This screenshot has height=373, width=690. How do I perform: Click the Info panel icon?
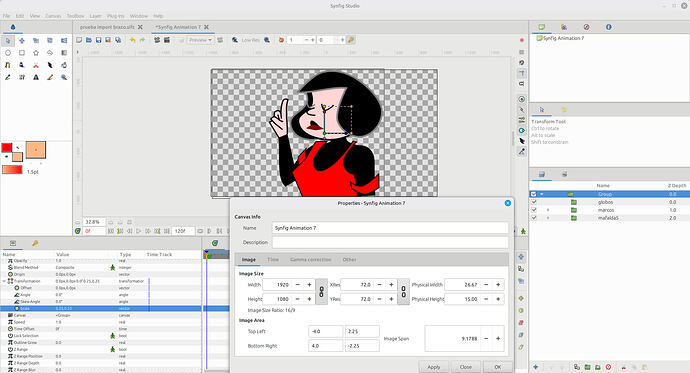click(x=609, y=27)
